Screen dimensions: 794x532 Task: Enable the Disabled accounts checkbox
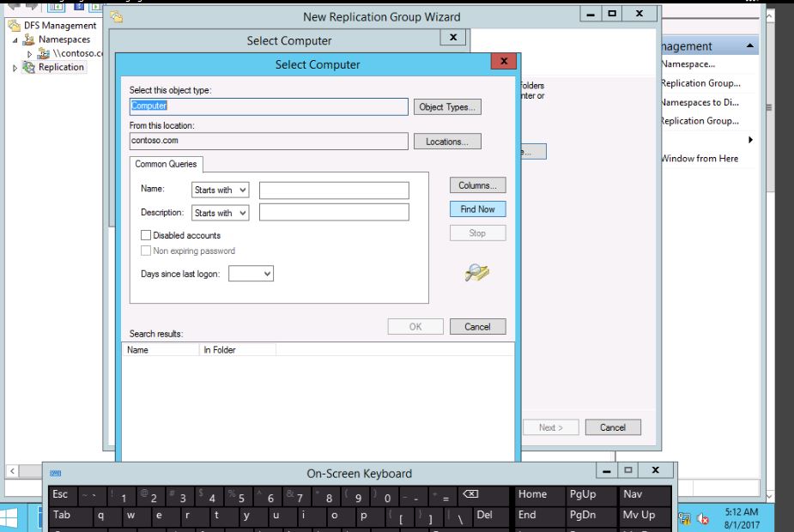click(x=146, y=235)
